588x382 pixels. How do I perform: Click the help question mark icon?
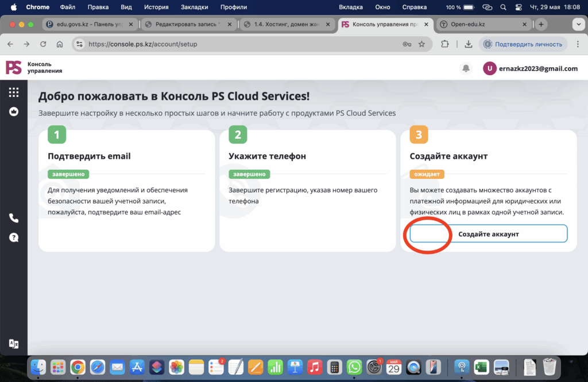(x=14, y=237)
